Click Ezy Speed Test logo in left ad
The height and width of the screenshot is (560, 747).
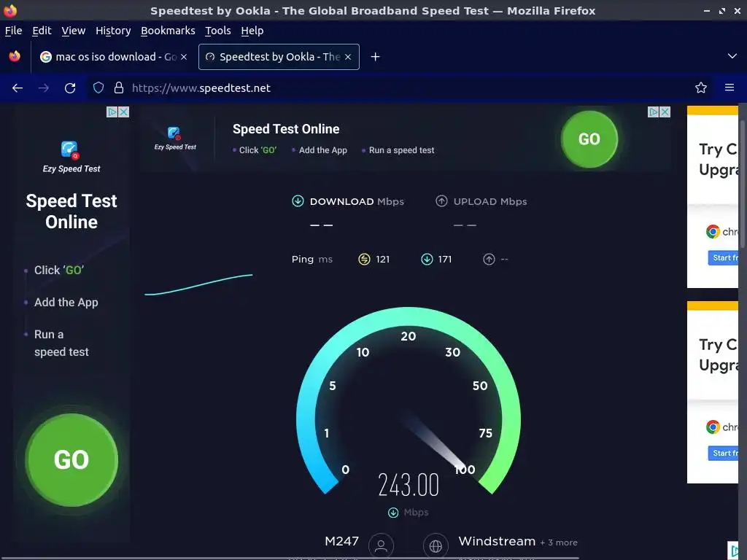pos(71,157)
